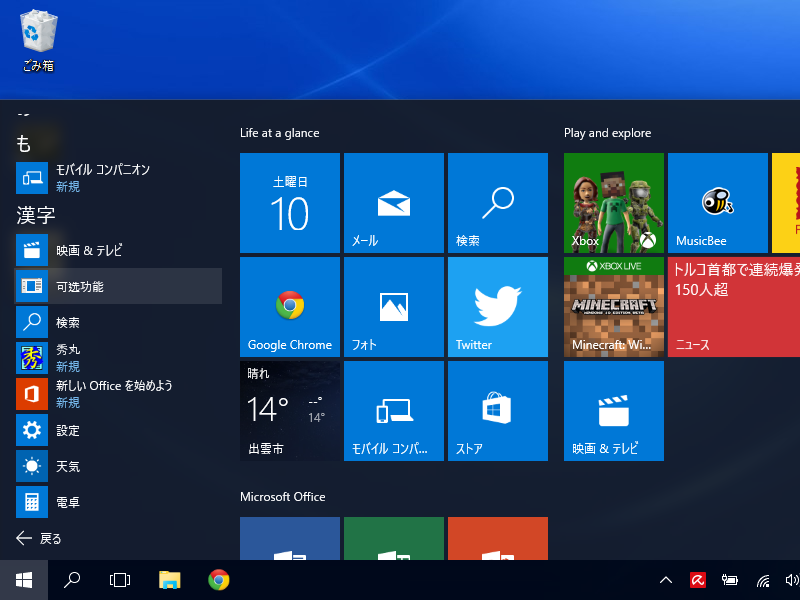Click the Microsoft Office group title
Screen dimensions: 800x600
point(283,497)
